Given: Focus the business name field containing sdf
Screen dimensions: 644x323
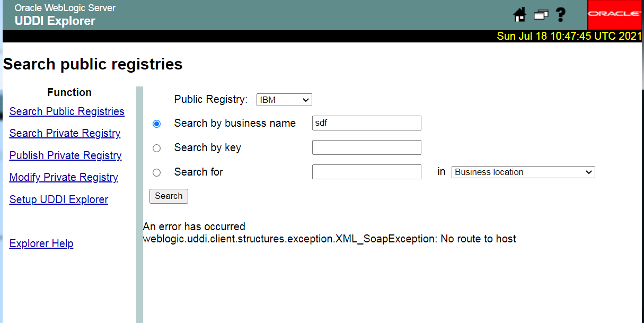Looking at the screenshot, I should [367, 123].
